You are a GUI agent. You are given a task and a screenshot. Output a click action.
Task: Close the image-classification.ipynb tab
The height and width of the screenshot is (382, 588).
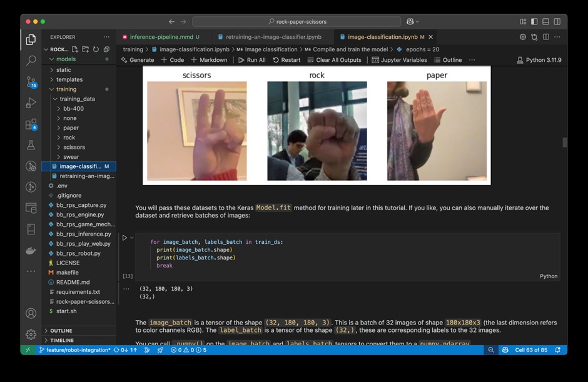[430, 37]
